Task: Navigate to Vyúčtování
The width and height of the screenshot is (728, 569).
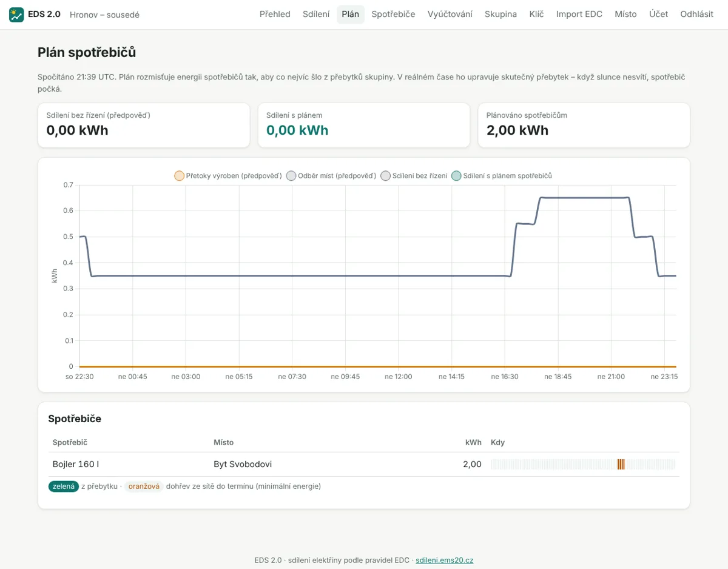Action: tap(450, 14)
